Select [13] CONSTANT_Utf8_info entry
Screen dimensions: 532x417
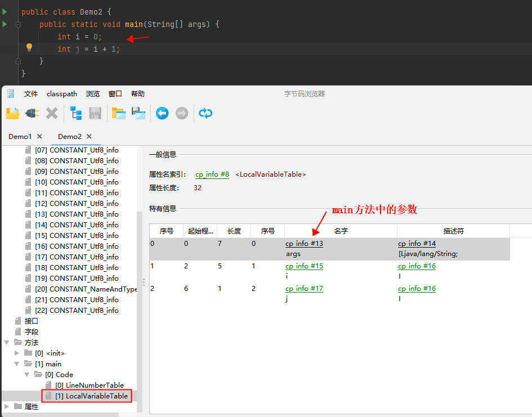[x=77, y=214]
